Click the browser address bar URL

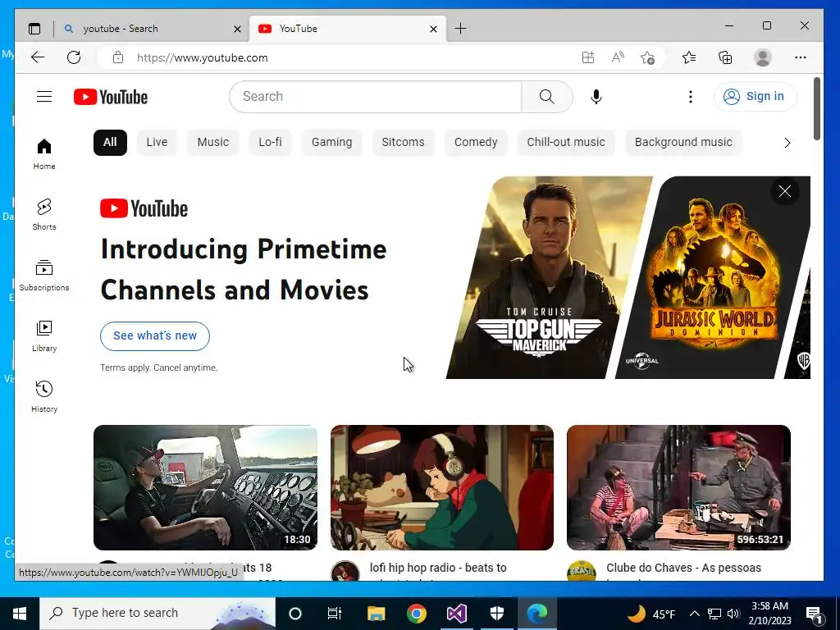tap(202, 57)
